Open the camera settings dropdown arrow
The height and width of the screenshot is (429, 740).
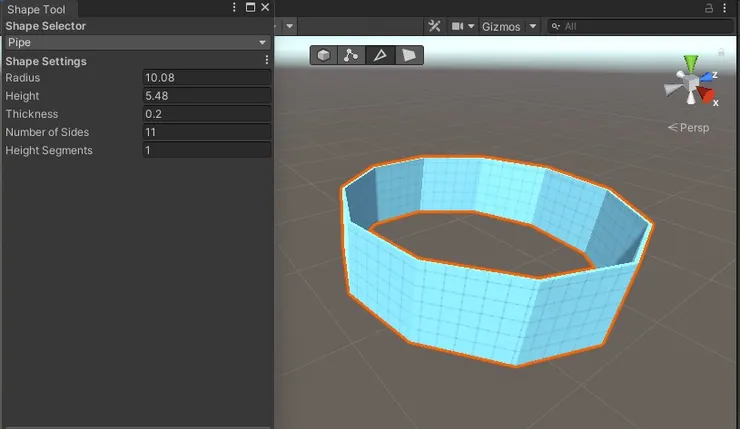[471, 26]
